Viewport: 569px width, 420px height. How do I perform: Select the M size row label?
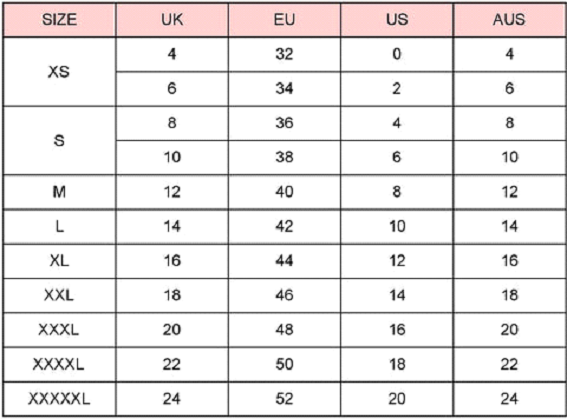click(60, 192)
